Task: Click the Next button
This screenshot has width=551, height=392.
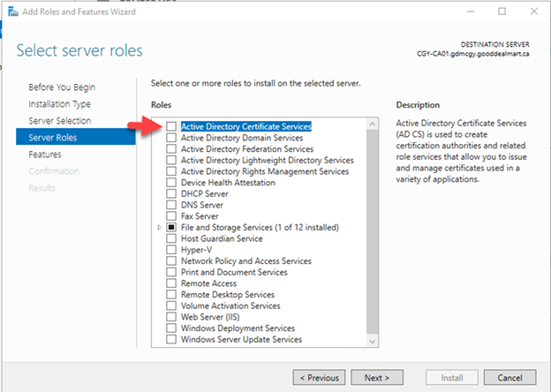Action: (x=377, y=378)
